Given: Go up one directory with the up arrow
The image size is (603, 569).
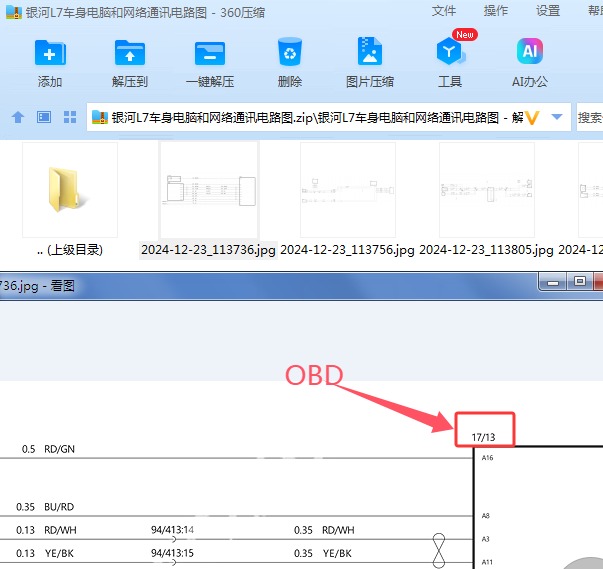Looking at the screenshot, I should pos(18,117).
